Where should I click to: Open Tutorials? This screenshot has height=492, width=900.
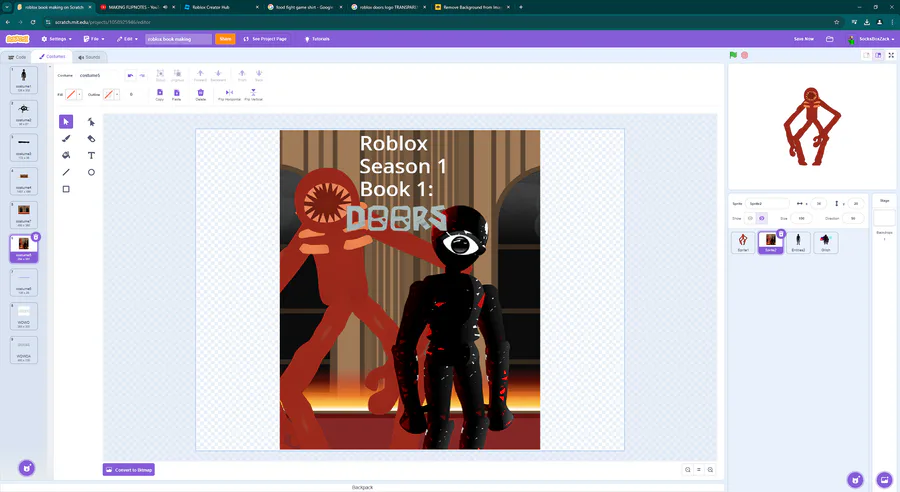click(317, 39)
